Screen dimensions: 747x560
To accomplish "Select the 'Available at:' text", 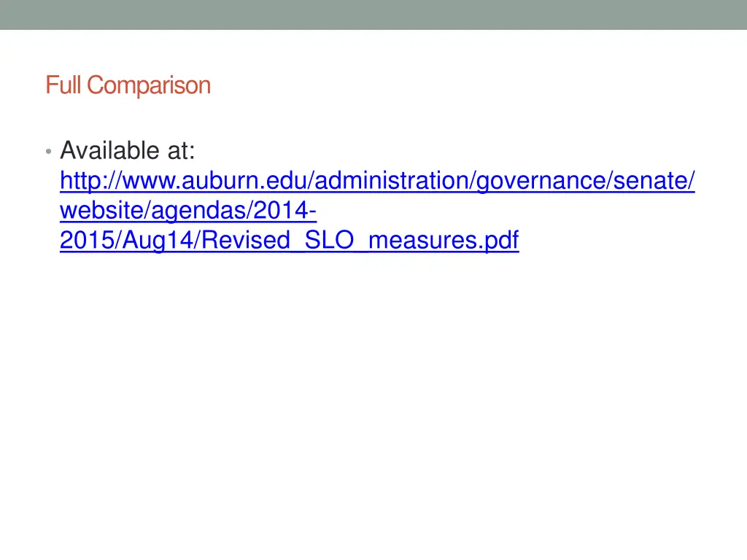I will (x=128, y=150).
